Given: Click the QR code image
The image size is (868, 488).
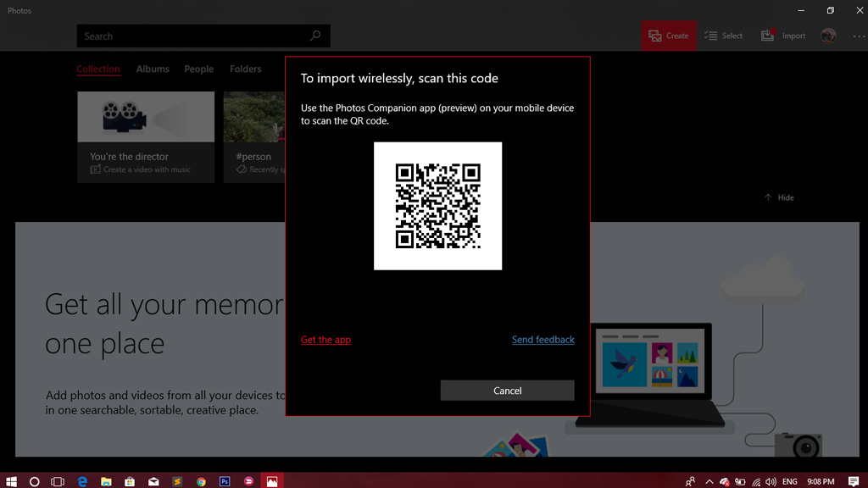Looking at the screenshot, I should point(437,206).
